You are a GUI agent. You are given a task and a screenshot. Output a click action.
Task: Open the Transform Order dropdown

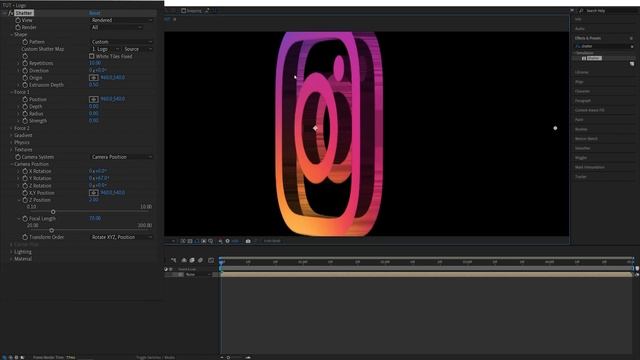click(122, 237)
